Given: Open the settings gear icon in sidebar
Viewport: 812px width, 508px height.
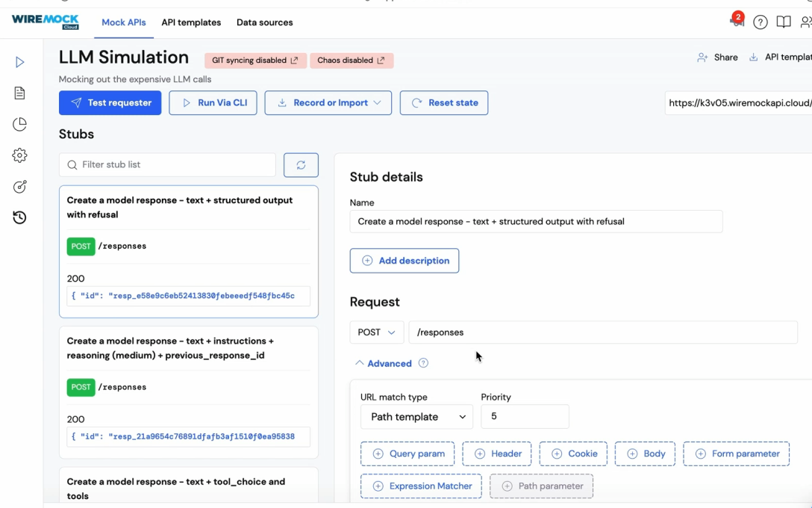Looking at the screenshot, I should pos(19,155).
